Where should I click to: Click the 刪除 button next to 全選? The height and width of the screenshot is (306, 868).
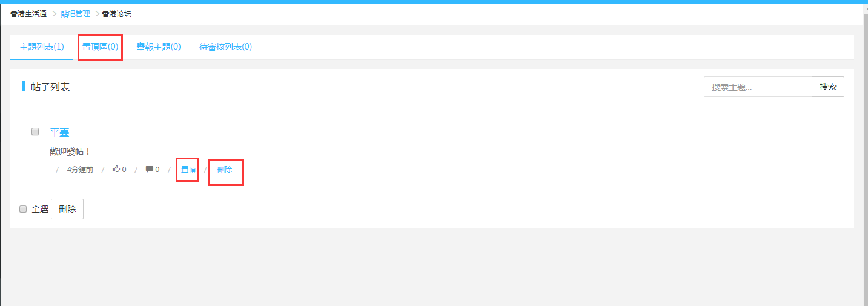coord(67,209)
